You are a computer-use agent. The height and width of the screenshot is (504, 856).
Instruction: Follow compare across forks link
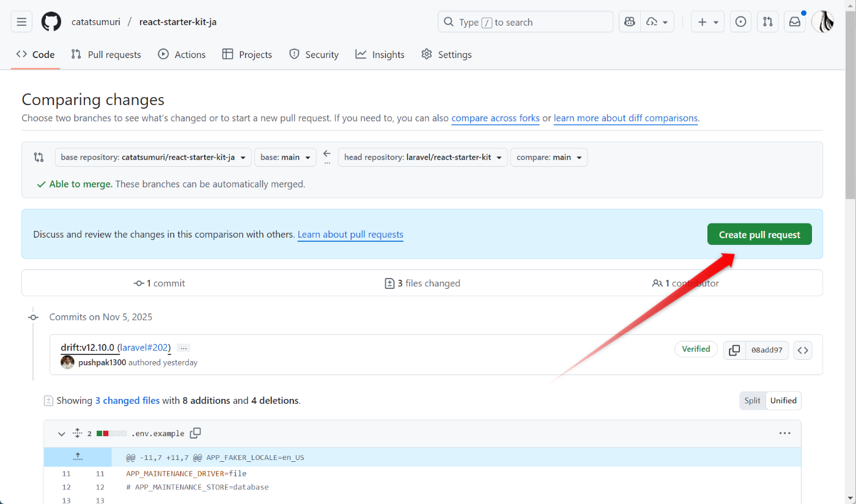495,118
